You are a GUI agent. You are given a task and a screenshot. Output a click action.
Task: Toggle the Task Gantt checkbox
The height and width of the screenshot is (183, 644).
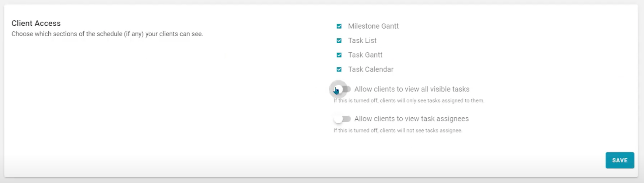pyautogui.click(x=339, y=55)
